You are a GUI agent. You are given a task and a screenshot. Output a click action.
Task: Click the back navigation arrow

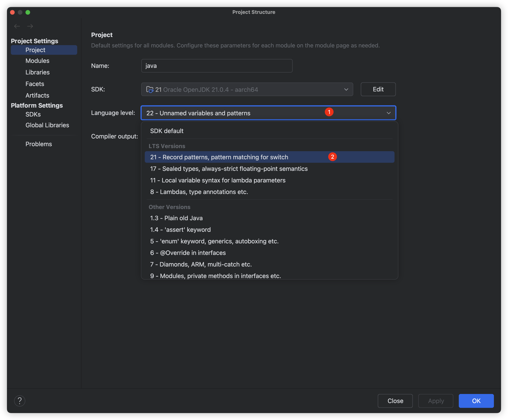coord(17,26)
